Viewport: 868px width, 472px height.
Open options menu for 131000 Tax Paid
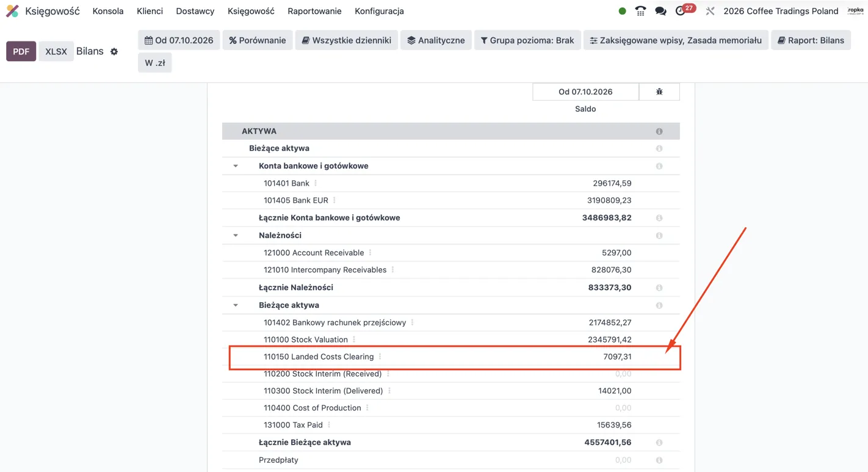tap(329, 425)
